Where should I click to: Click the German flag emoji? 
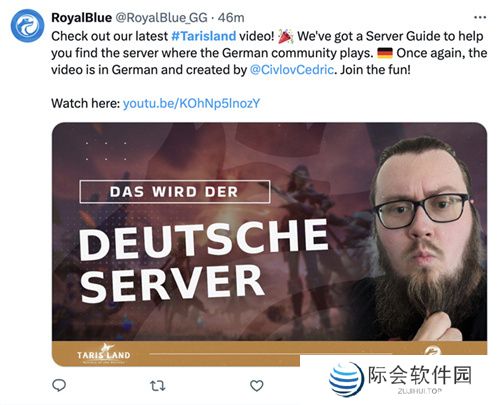coord(385,53)
